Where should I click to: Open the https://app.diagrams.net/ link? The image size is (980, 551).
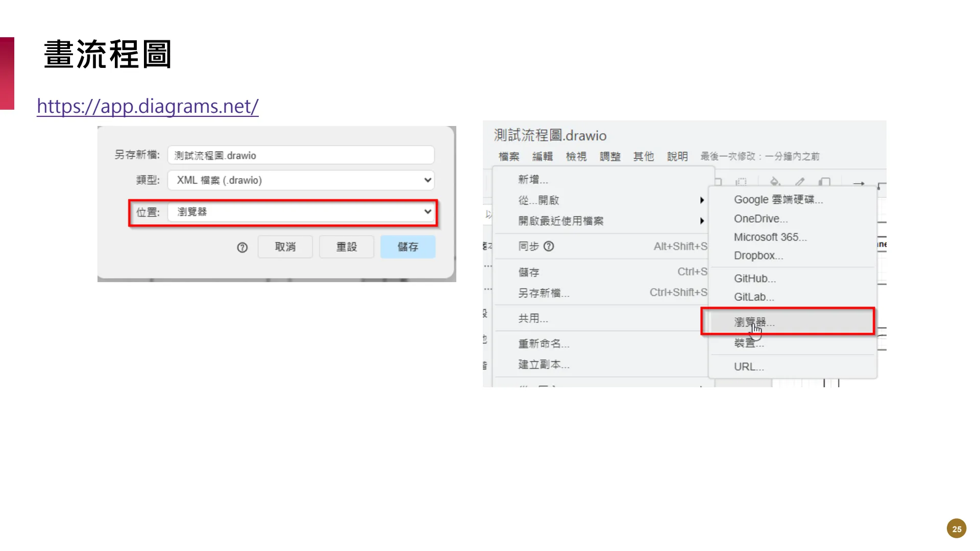tap(148, 106)
